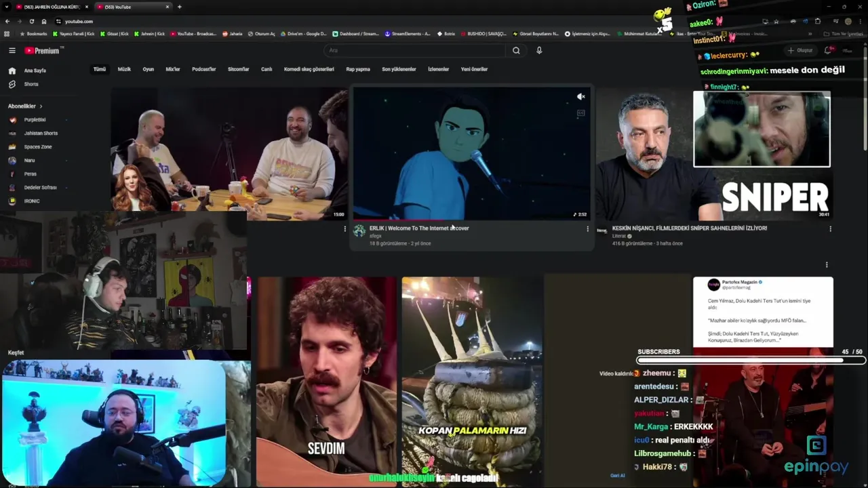The width and height of the screenshot is (868, 488).
Task: Click the YouTube Premium logo
Action: 43,50
